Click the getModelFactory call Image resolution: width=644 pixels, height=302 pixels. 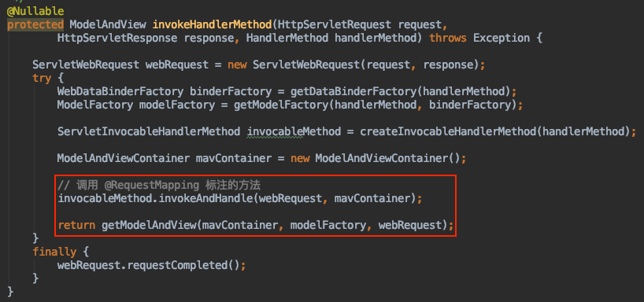tap(281, 105)
